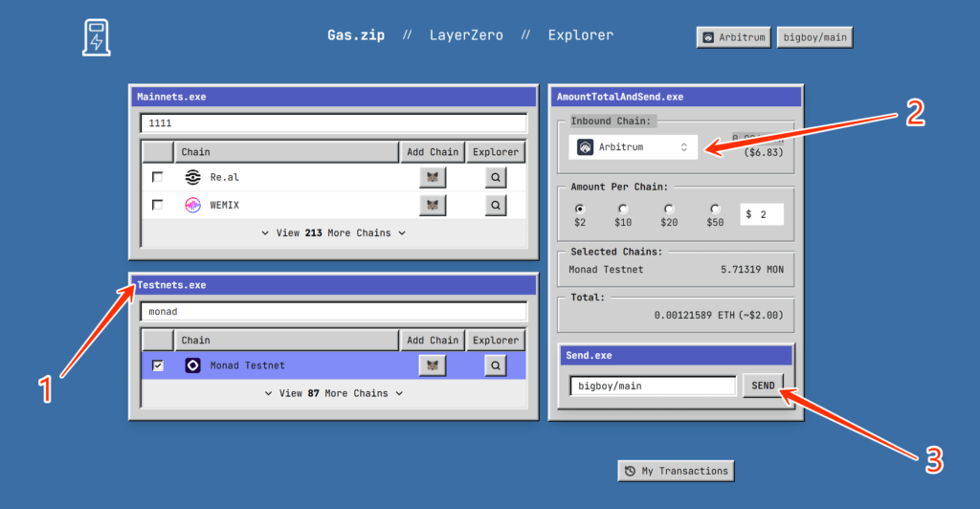Open Re.al explorer magnifier icon
Image resolution: width=980 pixels, height=509 pixels.
(496, 177)
